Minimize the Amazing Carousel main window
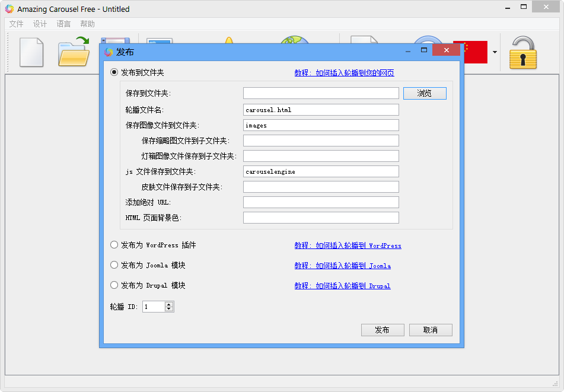Screen dimensions: 564x392 [508, 8]
